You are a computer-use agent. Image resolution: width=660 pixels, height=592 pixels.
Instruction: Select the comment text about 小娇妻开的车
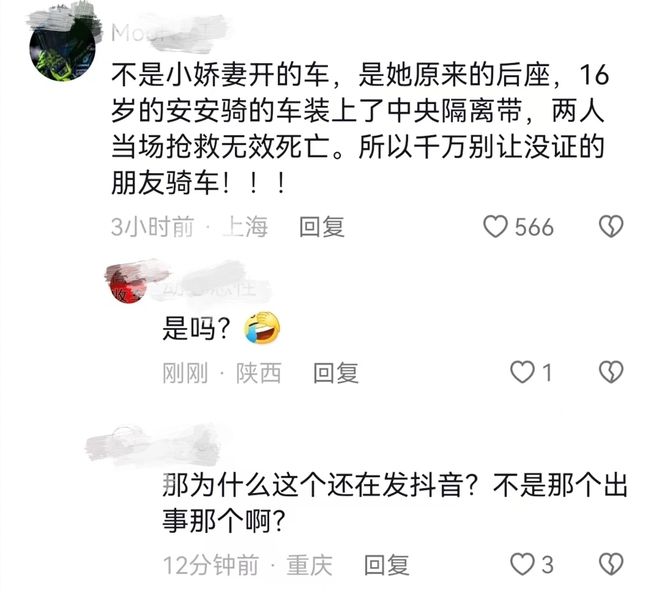tap(360, 129)
